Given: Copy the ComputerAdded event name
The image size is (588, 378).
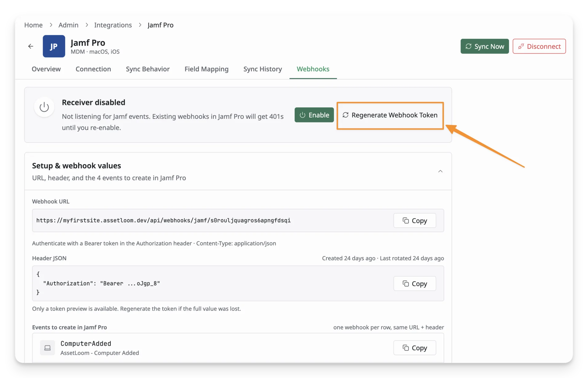Looking at the screenshot, I should [415, 348].
